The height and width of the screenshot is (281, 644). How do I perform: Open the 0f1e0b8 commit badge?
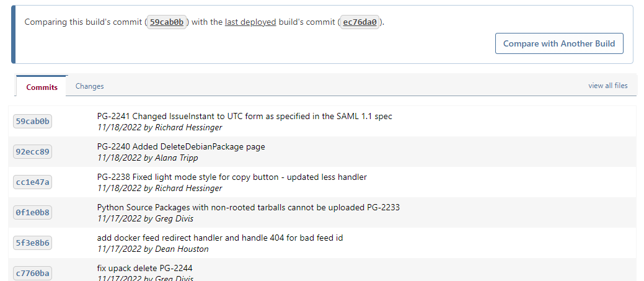tap(32, 212)
